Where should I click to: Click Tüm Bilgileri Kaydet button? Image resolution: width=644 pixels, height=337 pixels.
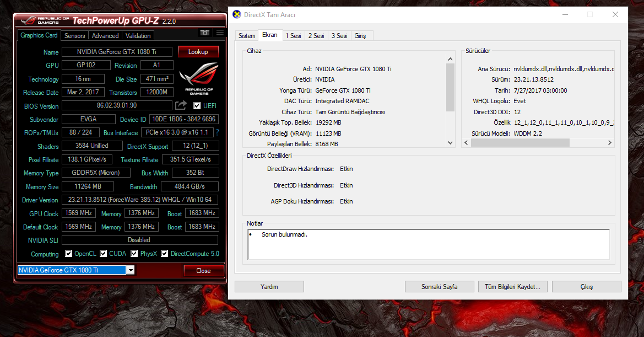click(x=512, y=286)
